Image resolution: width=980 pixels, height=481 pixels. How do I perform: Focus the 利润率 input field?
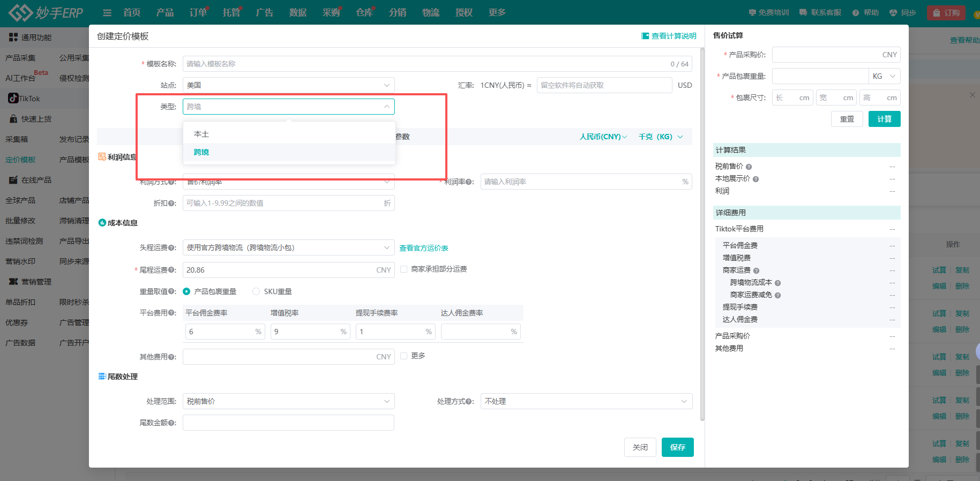click(x=586, y=182)
